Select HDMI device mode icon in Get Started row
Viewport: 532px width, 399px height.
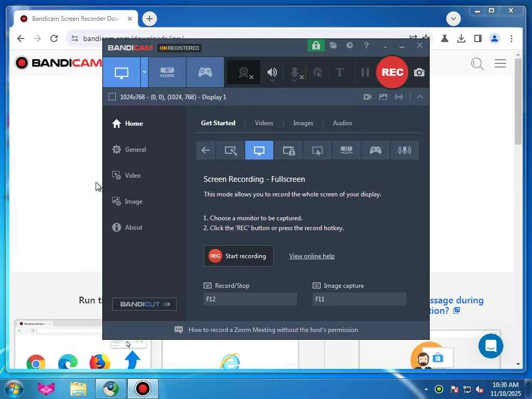pyautogui.click(x=347, y=150)
